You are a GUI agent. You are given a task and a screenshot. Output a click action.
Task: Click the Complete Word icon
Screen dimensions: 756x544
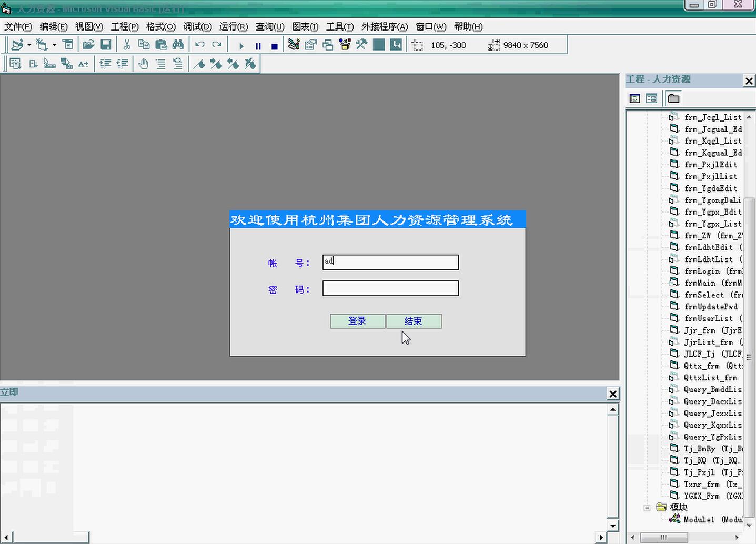83,64
